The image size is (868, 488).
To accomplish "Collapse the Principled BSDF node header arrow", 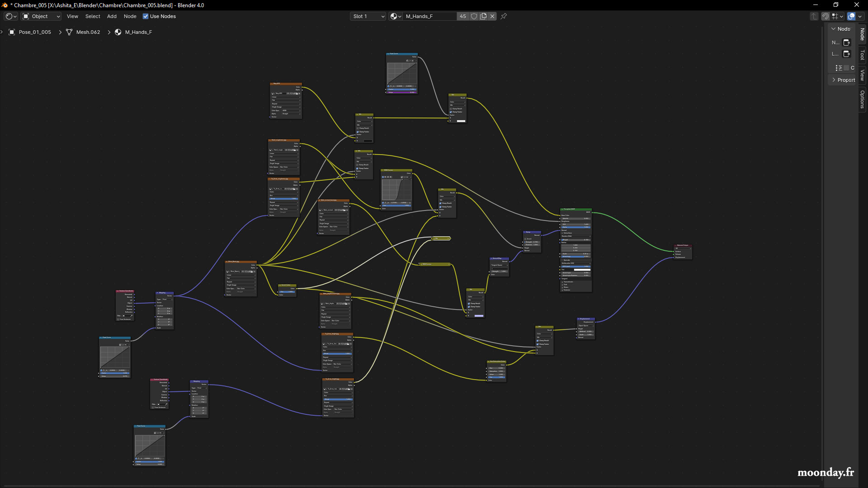I will click(x=562, y=209).
